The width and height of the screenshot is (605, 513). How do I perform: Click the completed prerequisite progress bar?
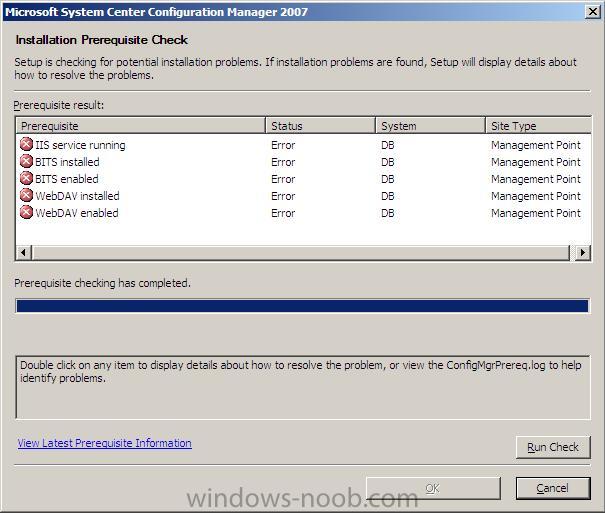tap(302, 306)
